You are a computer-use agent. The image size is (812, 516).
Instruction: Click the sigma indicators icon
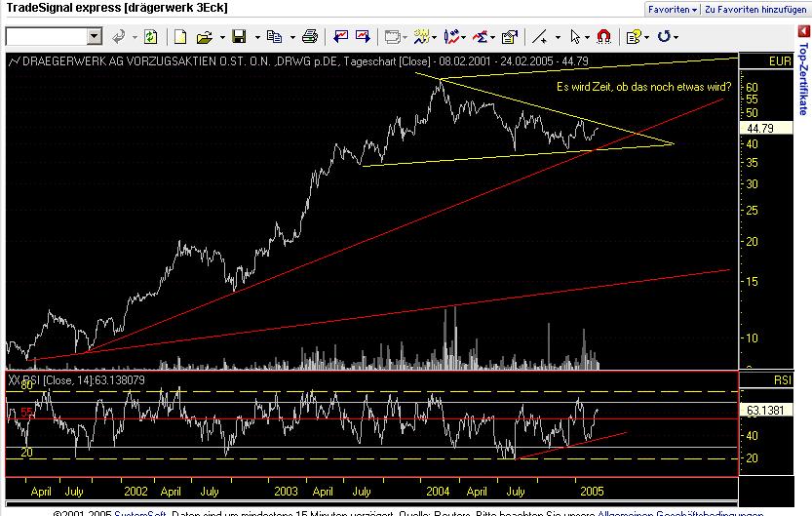click(480, 37)
